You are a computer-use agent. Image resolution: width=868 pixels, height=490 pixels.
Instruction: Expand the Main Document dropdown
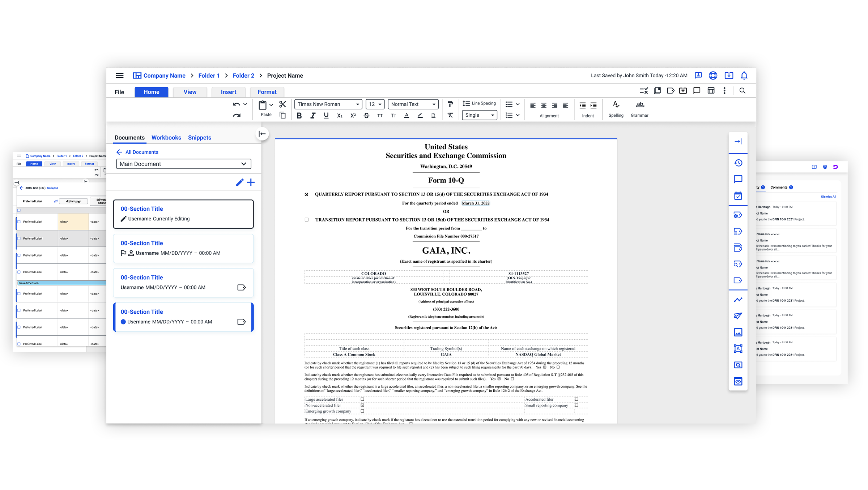tap(183, 164)
